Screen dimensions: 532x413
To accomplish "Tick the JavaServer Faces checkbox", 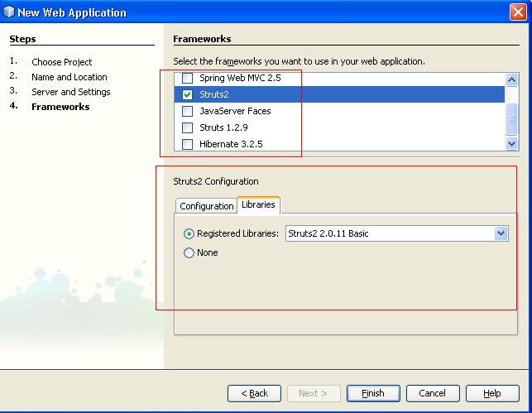I will [187, 111].
